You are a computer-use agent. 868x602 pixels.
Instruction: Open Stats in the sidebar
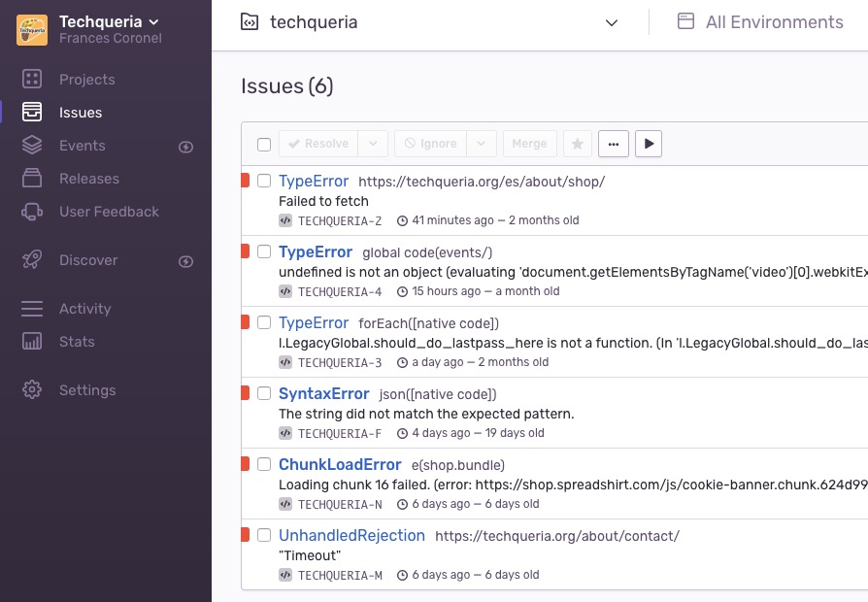click(77, 341)
